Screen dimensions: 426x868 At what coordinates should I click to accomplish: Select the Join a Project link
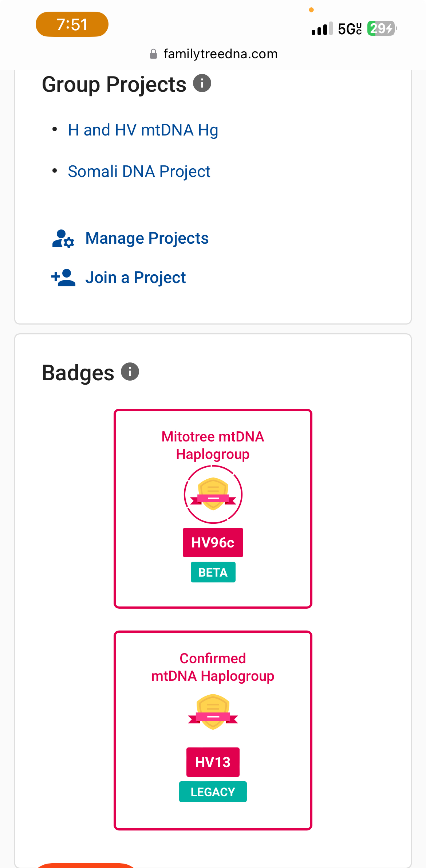[135, 278]
